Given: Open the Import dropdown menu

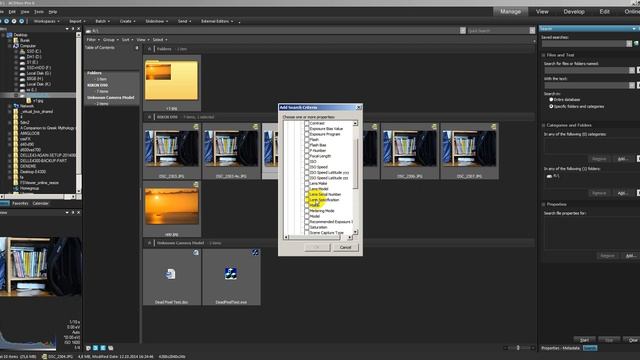Looking at the screenshot, I should [x=77, y=21].
